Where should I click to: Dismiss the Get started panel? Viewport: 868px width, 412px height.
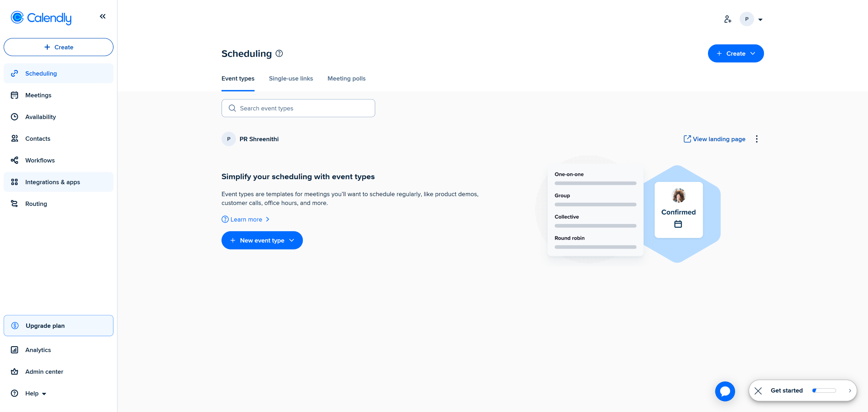pyautogui.click(x=758, y=391)
